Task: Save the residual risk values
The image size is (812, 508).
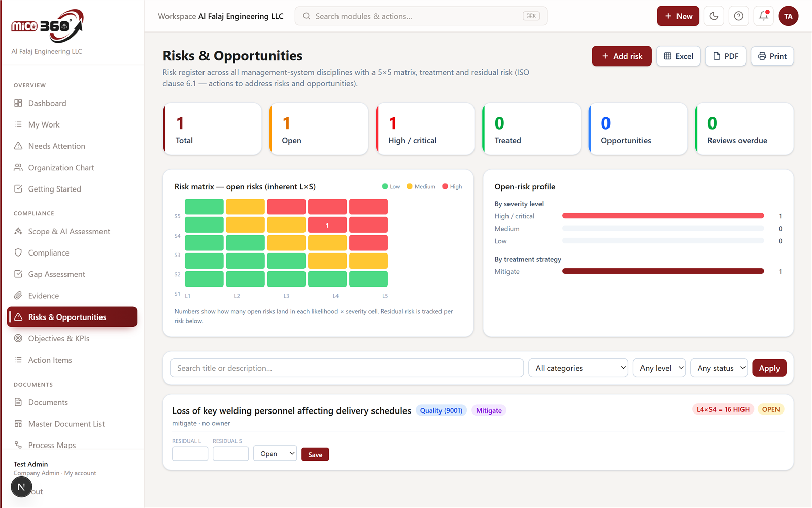Action: point(315,454)
